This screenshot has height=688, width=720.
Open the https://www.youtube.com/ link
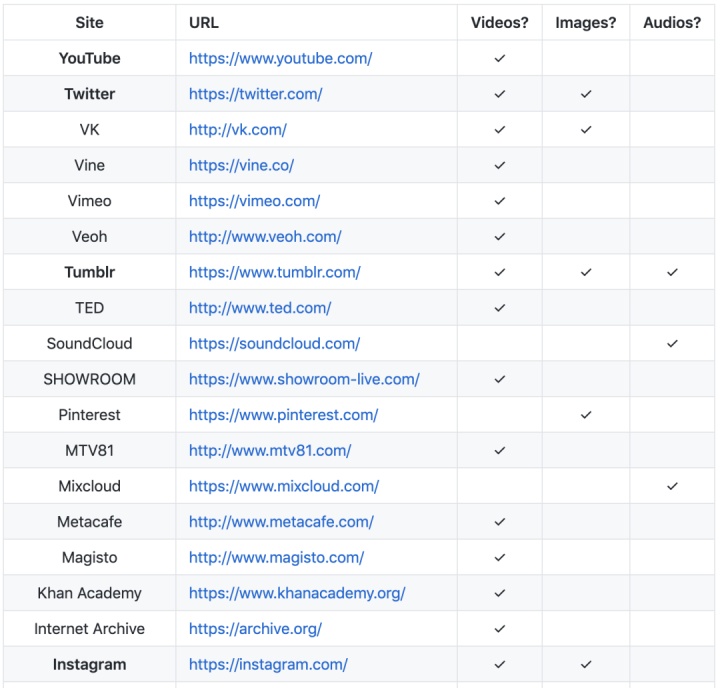(x=281, y=58)
